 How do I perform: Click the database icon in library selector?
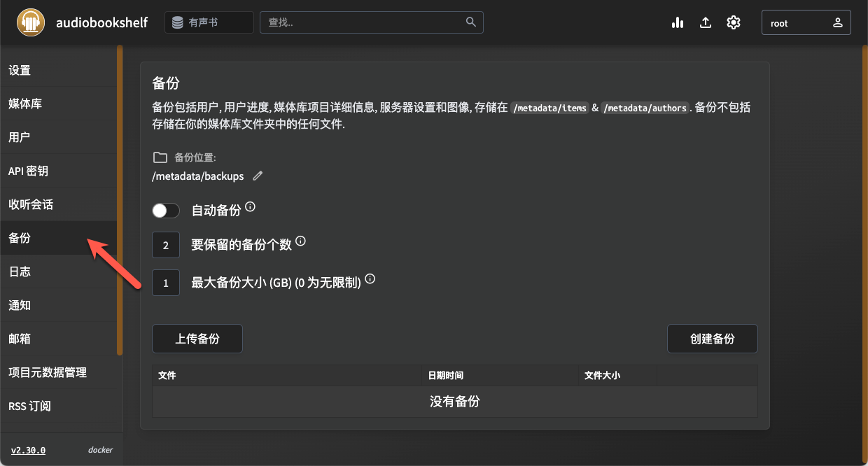[x=178, y=22]
